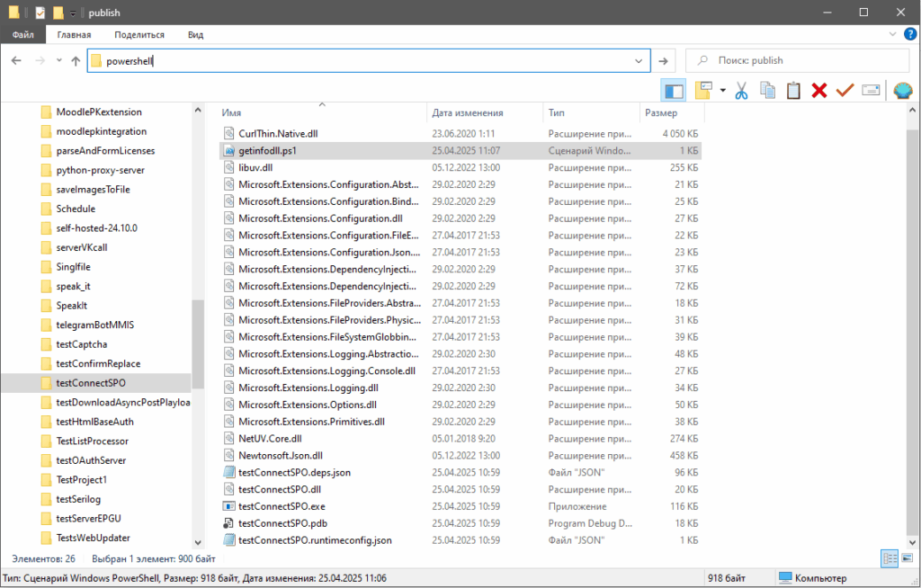Click the Singlfile folder icon

pyautogui.click(x=46, y=267)
